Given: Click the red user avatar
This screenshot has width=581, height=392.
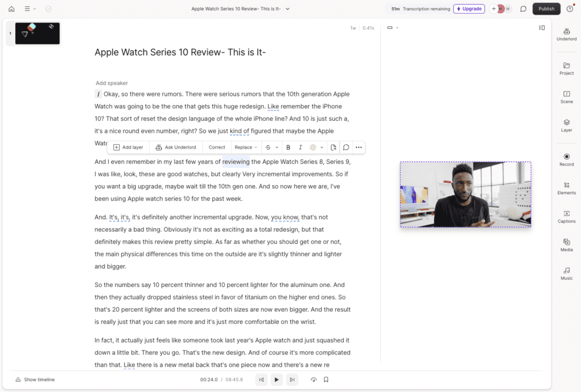Looking at the screenshot, I should 500,9.
